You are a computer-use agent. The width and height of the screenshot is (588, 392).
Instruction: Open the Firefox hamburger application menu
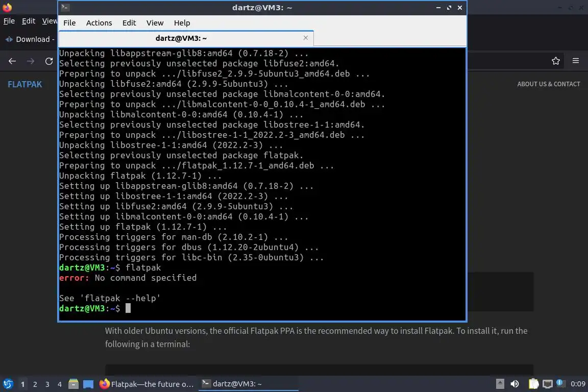click(576, 61)
